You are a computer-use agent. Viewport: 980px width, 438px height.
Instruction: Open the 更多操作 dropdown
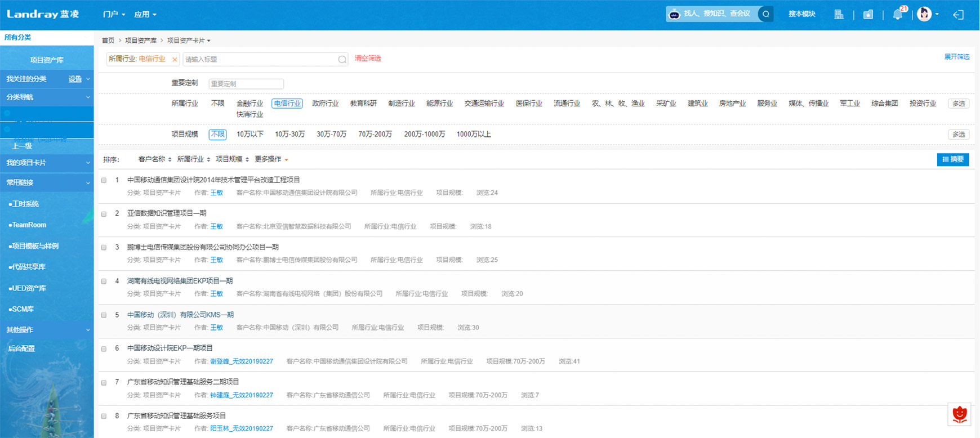click(x=271, y=159)
